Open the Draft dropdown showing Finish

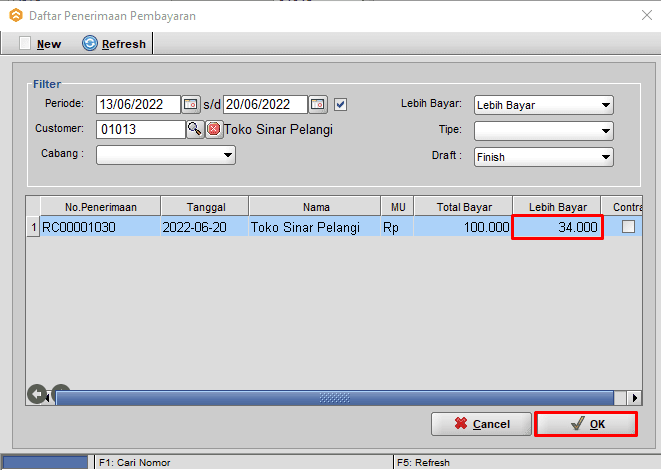coord(543,157)
